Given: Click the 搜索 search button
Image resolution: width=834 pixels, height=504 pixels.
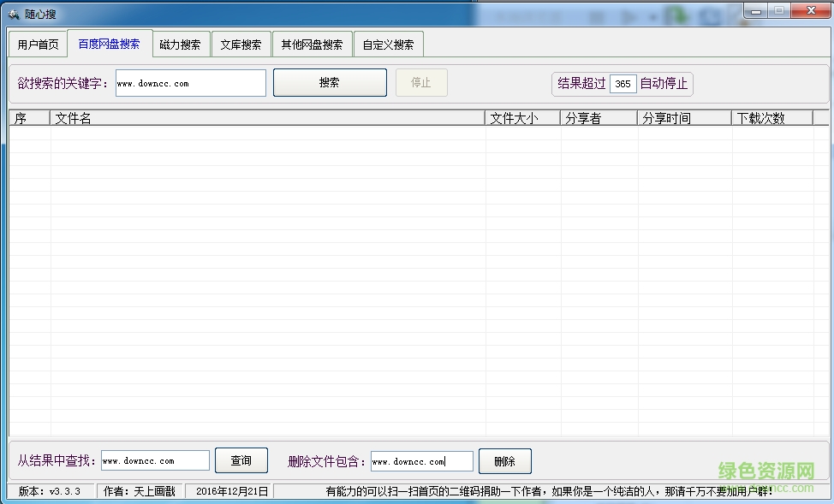Looking at the screenshot, I should click(330, 82).
